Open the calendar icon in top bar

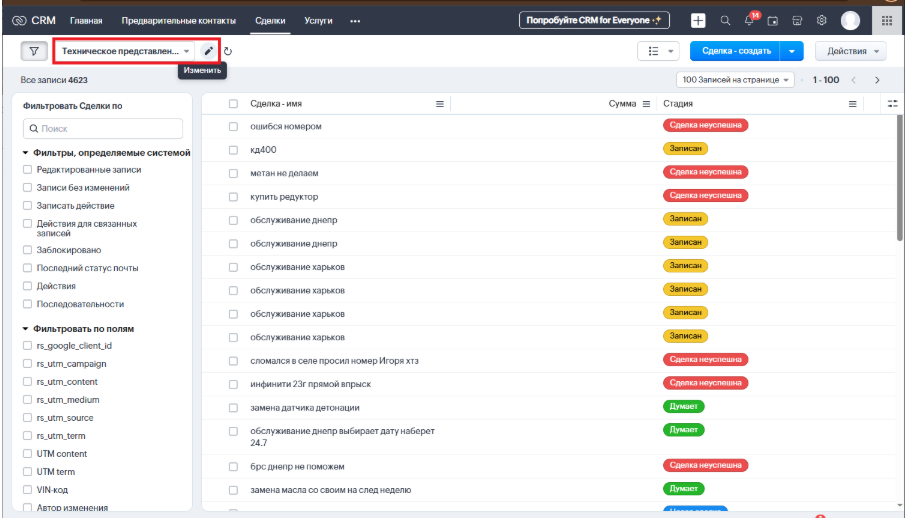[x=773, y=20]
